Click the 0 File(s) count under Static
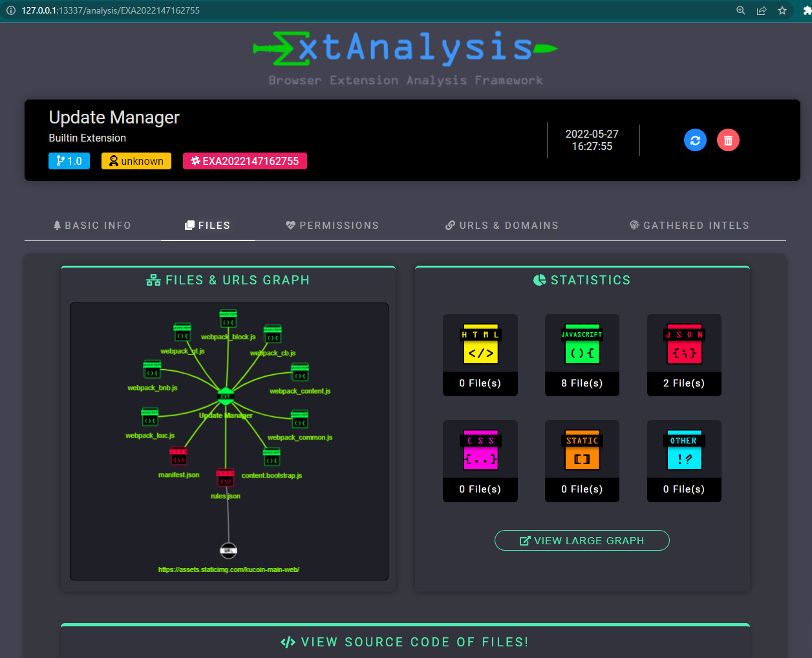Screen dimensions: 812x658 tap(582, 489)
